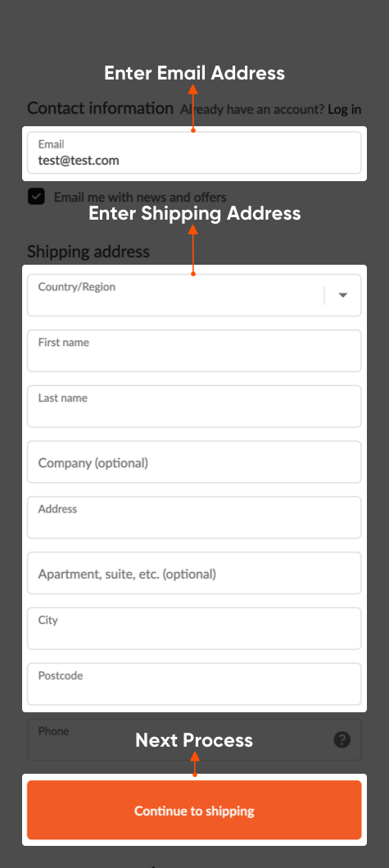
Task: Select the First name field
Action: [x=194, y=351]
